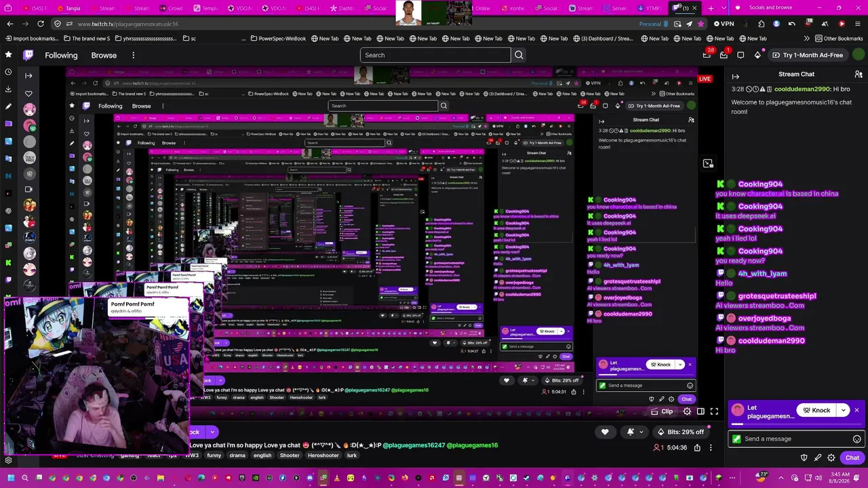Open the community list icon in Stream Chat
Image resolution: width=868 pixels, height=488 pixels.
859,75
